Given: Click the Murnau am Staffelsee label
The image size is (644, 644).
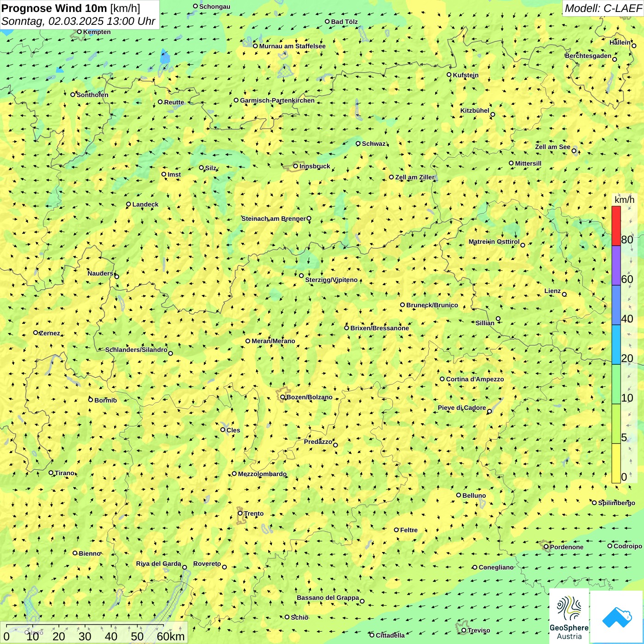Looking at the screenshot, I should click(x=292, y=46).
